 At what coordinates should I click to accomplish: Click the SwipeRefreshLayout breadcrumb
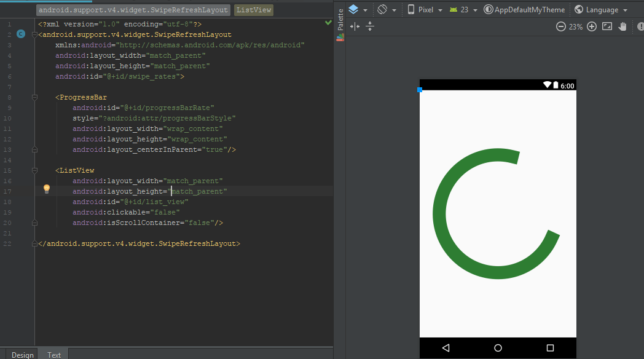133,10
